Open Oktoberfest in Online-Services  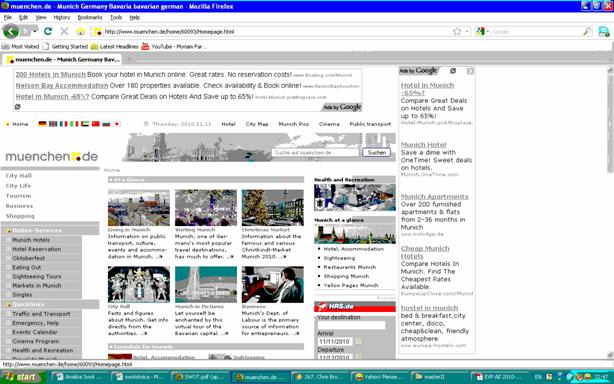(x=28, y=258)
